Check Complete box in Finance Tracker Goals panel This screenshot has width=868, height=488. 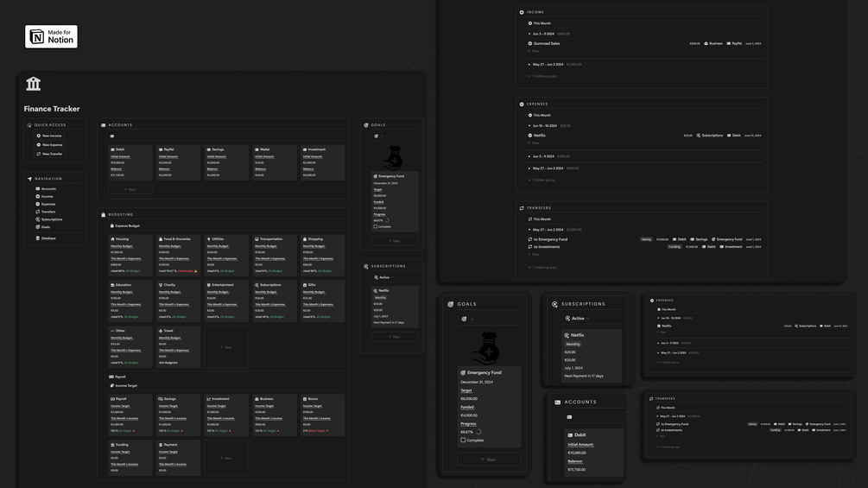(376, 226)
